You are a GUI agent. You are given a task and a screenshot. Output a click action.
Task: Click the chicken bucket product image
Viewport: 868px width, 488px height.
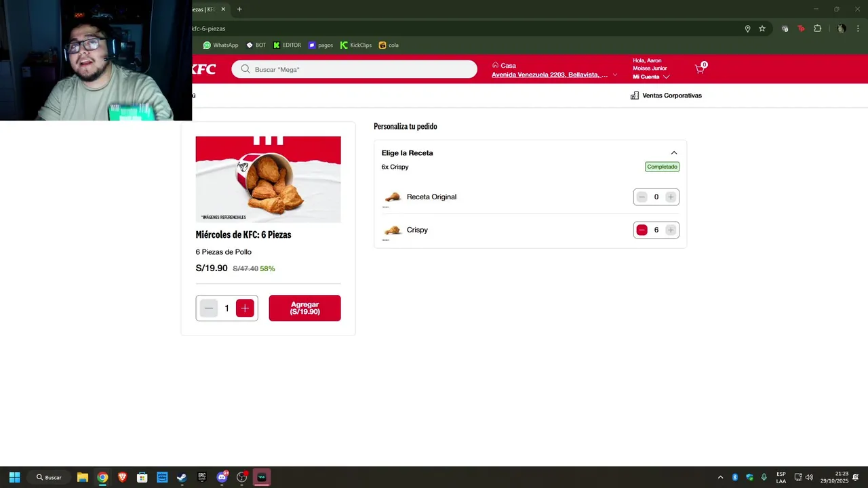coord(268,180)
